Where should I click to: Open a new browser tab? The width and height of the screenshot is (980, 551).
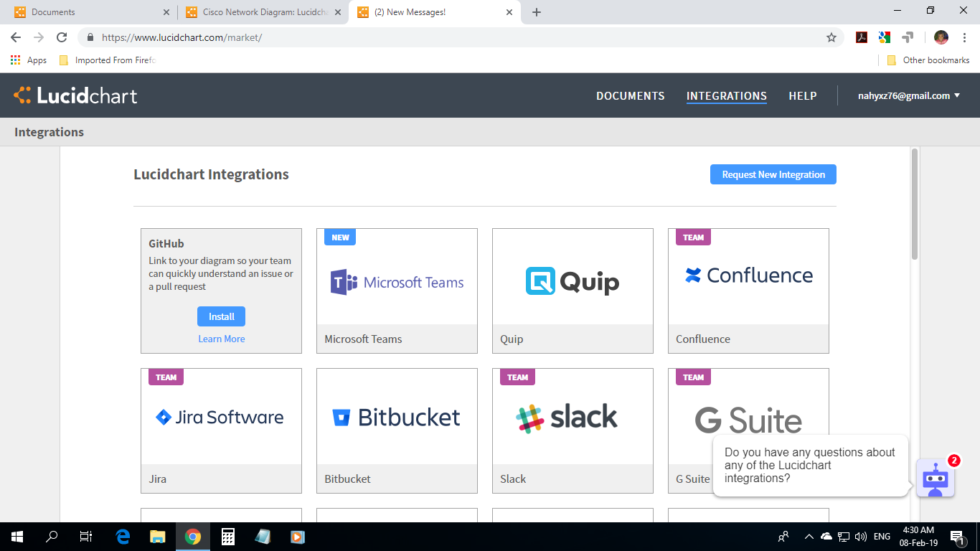point(537,12)
